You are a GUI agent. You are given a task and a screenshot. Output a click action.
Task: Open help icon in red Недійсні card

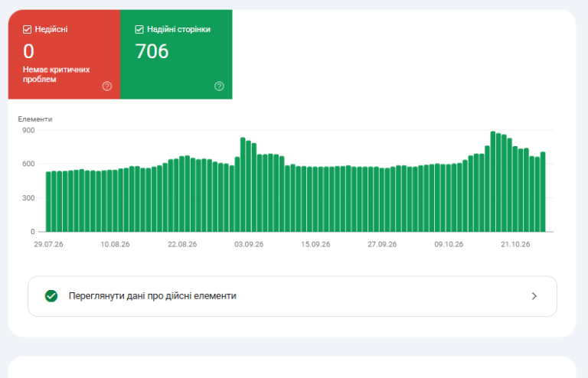pyautogui.click(x=107, y=86)
